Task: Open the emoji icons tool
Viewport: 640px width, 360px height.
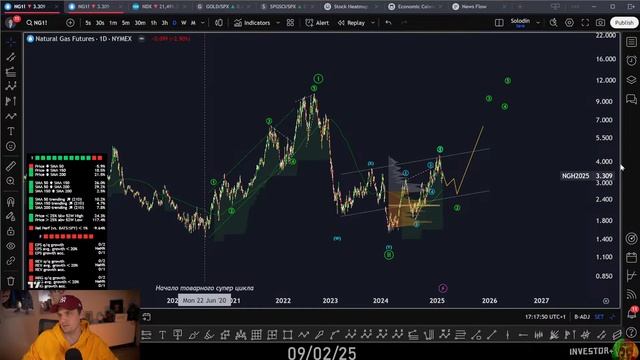Action: click(x=11, y=146)
